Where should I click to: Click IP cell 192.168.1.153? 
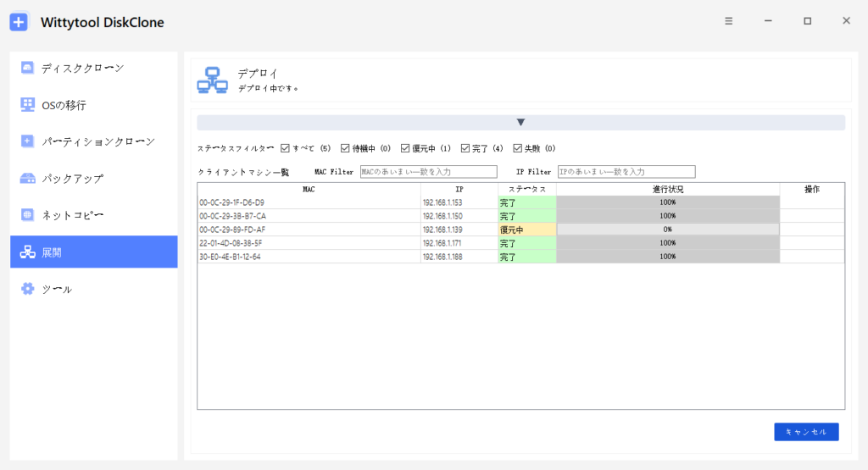pos(459,202)
